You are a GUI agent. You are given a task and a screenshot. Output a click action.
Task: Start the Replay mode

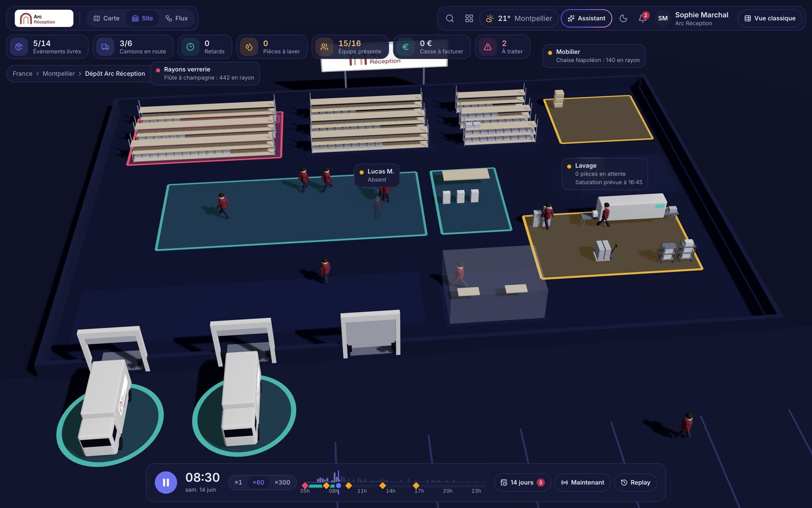635,482
